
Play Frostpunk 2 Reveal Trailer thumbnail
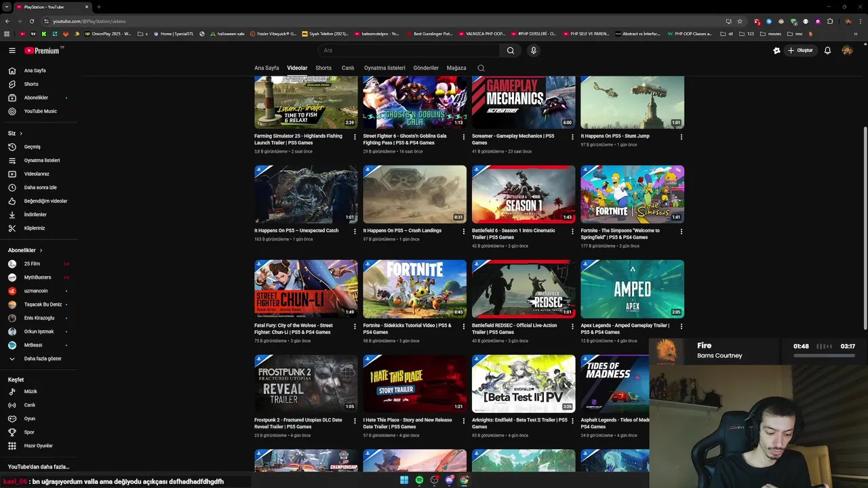306,384
